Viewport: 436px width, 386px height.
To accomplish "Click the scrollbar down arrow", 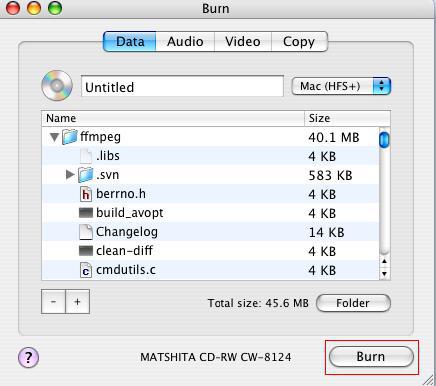I will (384, 274).
